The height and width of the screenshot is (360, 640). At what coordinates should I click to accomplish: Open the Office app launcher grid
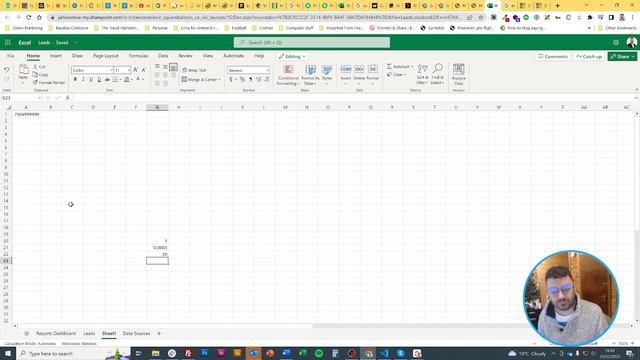8,42
